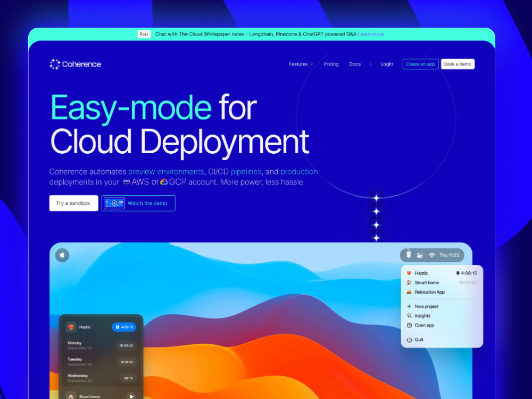Click the power icon beside Quit
This screenshot has width=532, height=399.
tap(409, 339)
